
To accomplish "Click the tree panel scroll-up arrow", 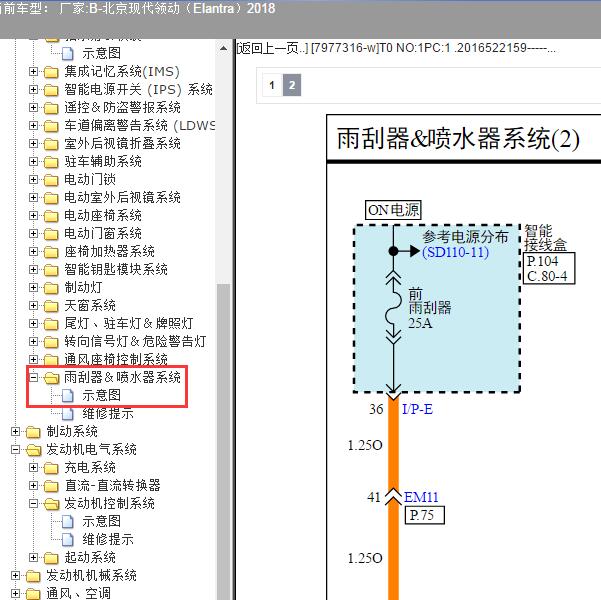I will coord(223,48).
